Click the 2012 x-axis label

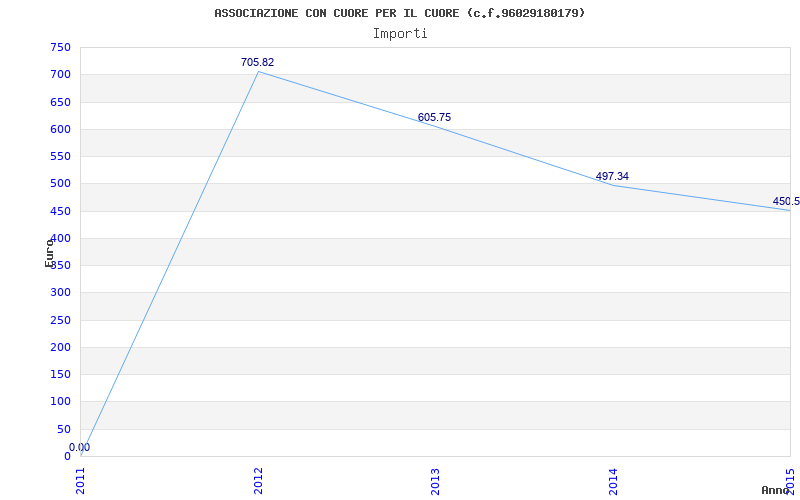258,481
